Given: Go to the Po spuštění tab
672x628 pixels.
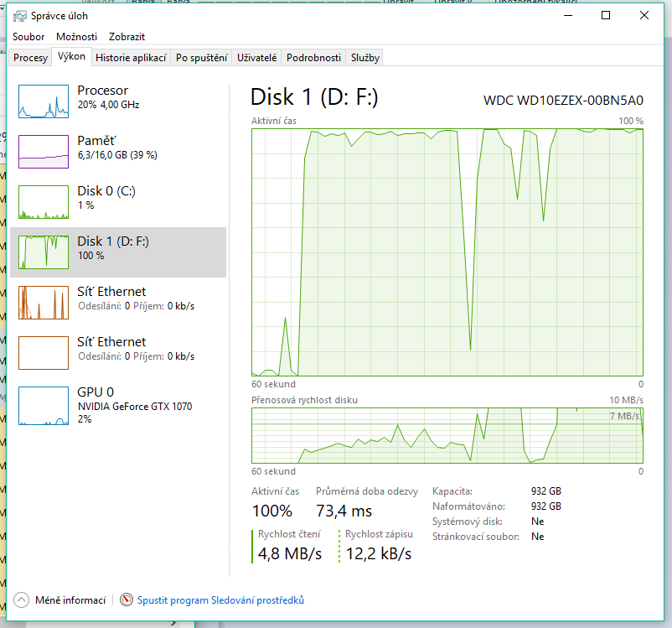Looking at the screenshot, I should tap(201, 58).
